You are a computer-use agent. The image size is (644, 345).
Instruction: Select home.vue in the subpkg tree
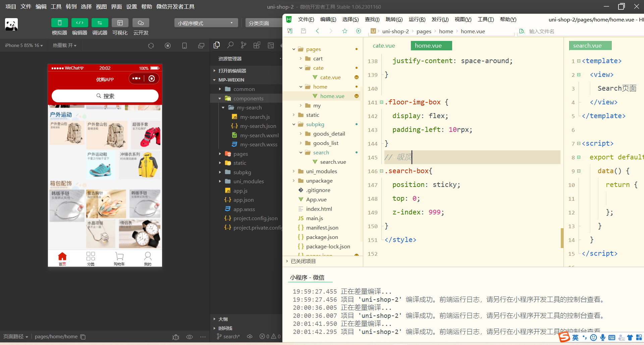(332, 96)
